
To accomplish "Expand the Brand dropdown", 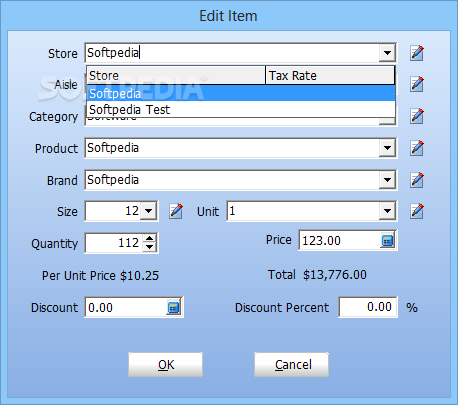I will click(387, 180).
